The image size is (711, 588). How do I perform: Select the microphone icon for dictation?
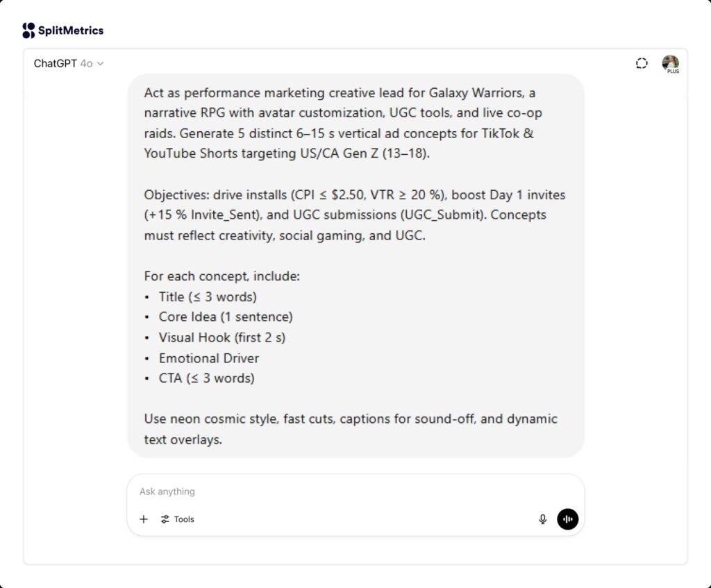(542, 519)
